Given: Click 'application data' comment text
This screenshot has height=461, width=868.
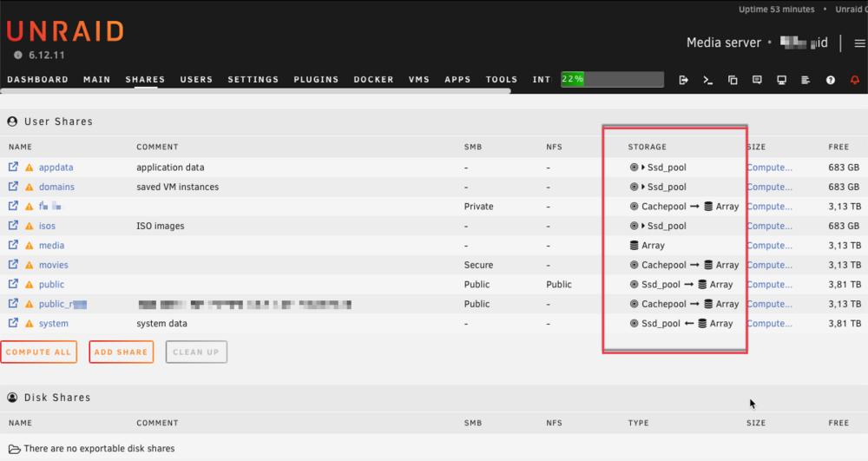Looking at the screenshot, I should coord(170,168).
